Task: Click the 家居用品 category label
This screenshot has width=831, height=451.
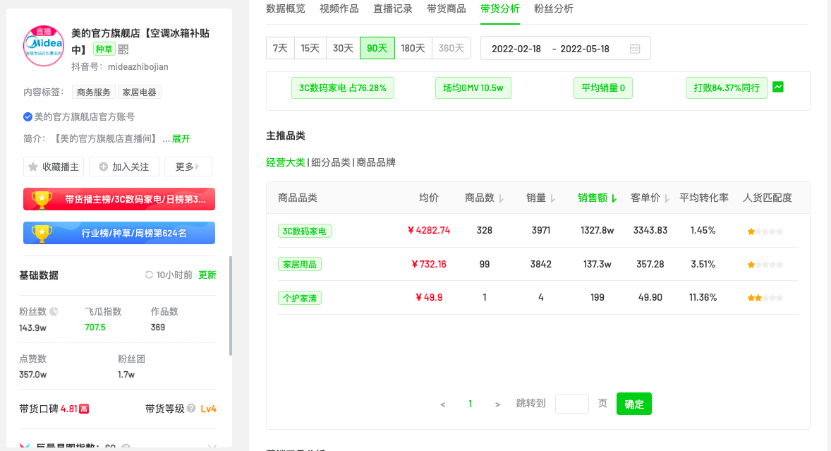Action: 299,264
